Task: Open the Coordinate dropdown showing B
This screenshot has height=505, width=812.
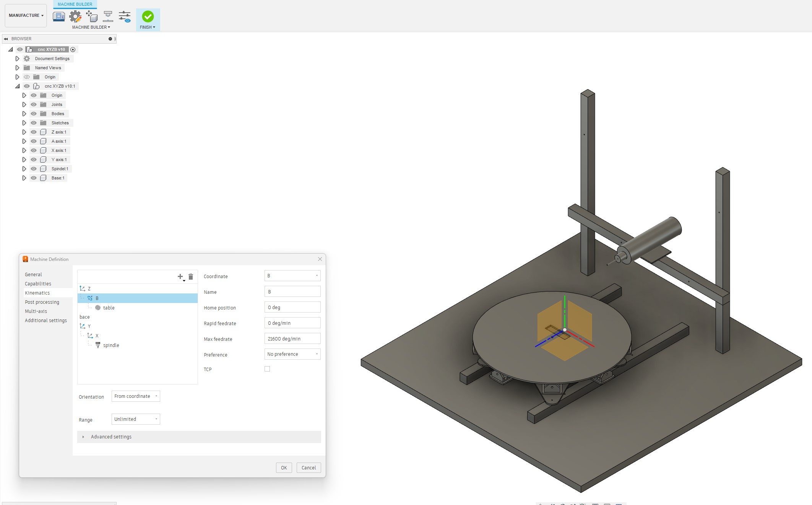Action: coord(292,276)
